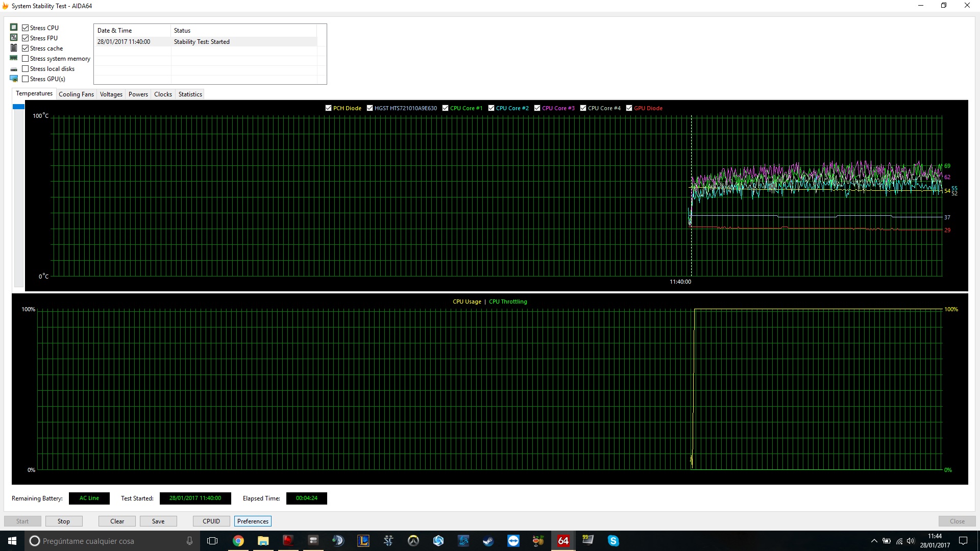
Task: Switch to Temperatures tab
Action: point(34,93)
